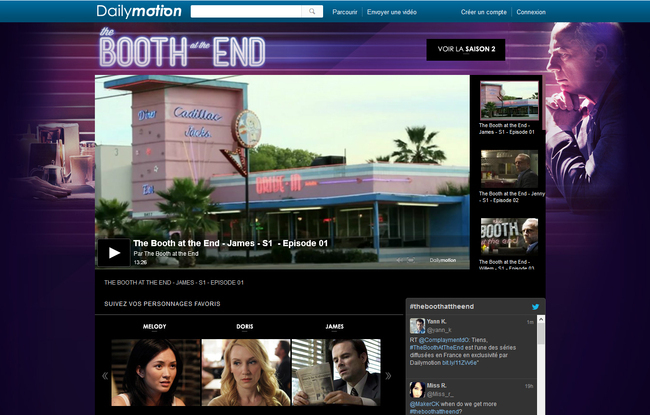Image resolution: width=650 pixels, height=415 pixels.
Task: Click The Booth at the End logo
Action: 182,48
